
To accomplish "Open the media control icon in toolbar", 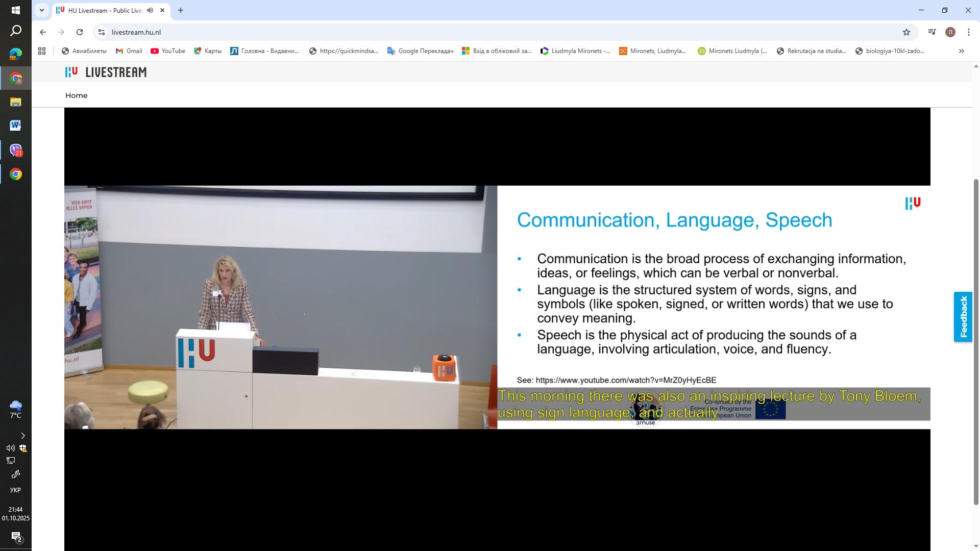I will 932,32.
